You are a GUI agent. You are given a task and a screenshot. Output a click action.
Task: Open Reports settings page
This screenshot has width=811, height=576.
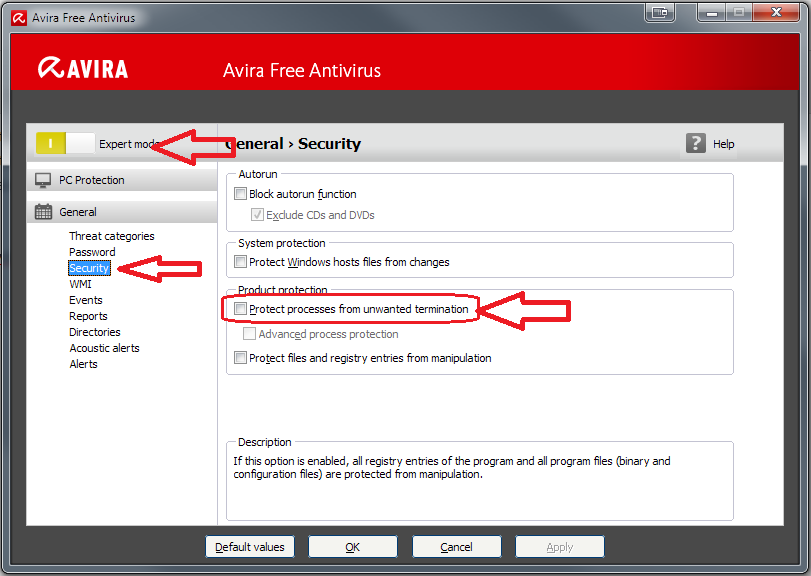(88, 316)
